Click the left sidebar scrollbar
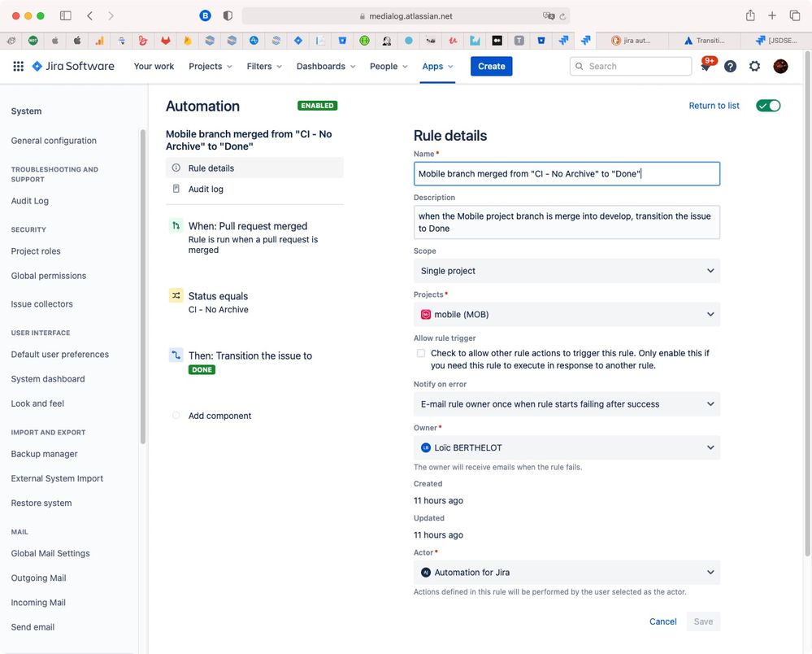Image resolution: width=812 pixels, height=654 pixels. click(143, 286)
